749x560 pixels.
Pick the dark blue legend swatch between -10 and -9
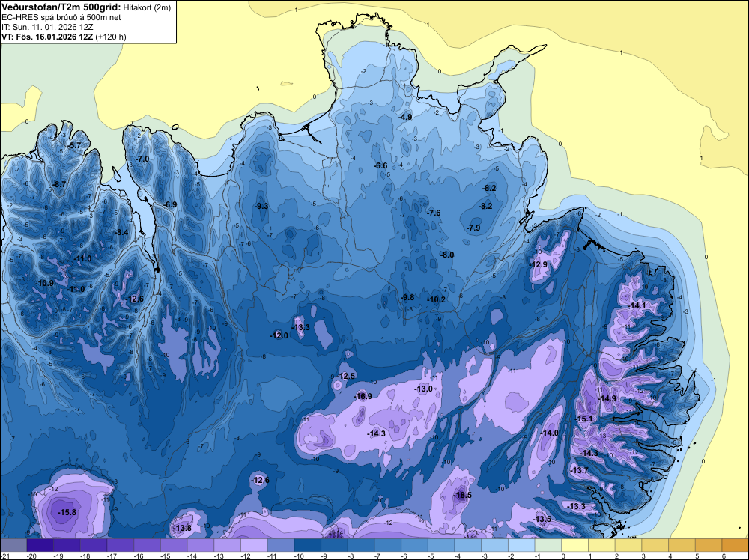[308, 545]
